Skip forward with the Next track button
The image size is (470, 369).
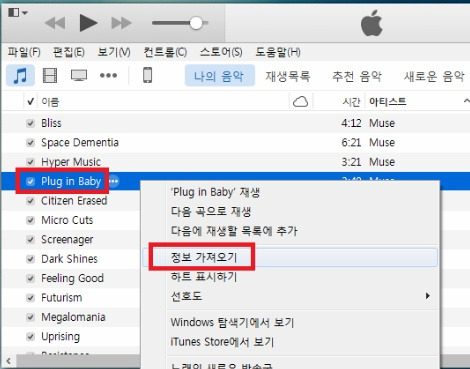click(121, 23)
